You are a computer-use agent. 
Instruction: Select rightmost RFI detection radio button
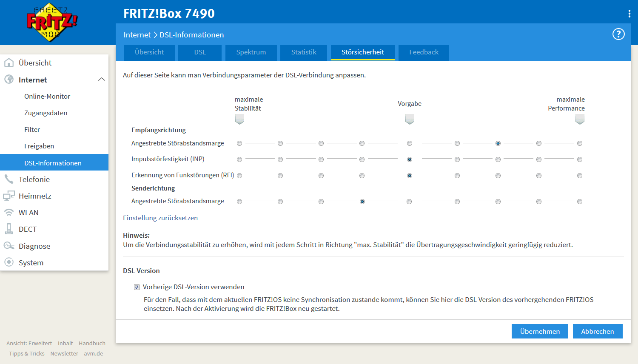pos(580,176)
